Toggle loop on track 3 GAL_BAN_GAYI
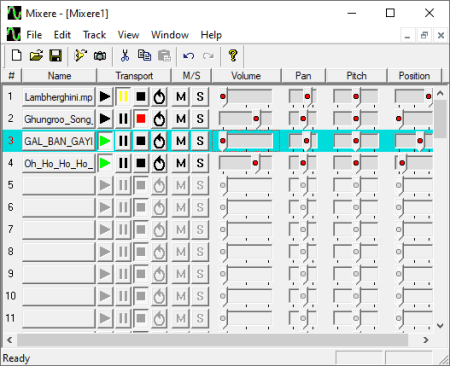Screen dimensions: 450x366 pyautogui.click(x=159, y=141)
